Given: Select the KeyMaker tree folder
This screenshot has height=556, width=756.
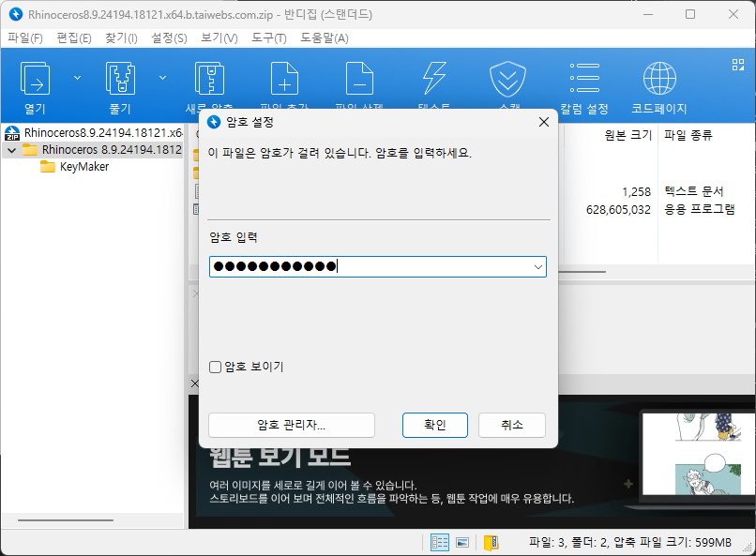Looking at the screenshot, I should pyautogui.click(x=83, y=167).
